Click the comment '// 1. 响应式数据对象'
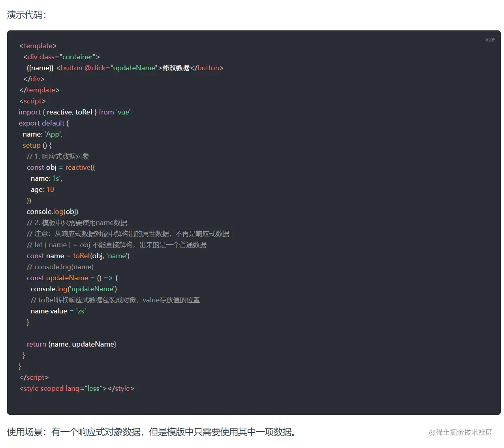The image size is (504, 448). click(58, 156)
